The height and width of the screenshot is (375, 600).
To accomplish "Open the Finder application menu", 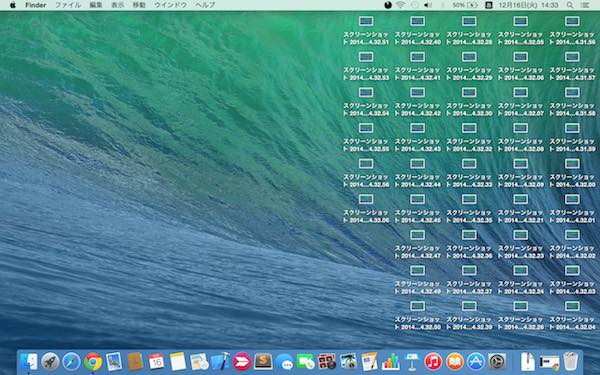I will [36, 5].
